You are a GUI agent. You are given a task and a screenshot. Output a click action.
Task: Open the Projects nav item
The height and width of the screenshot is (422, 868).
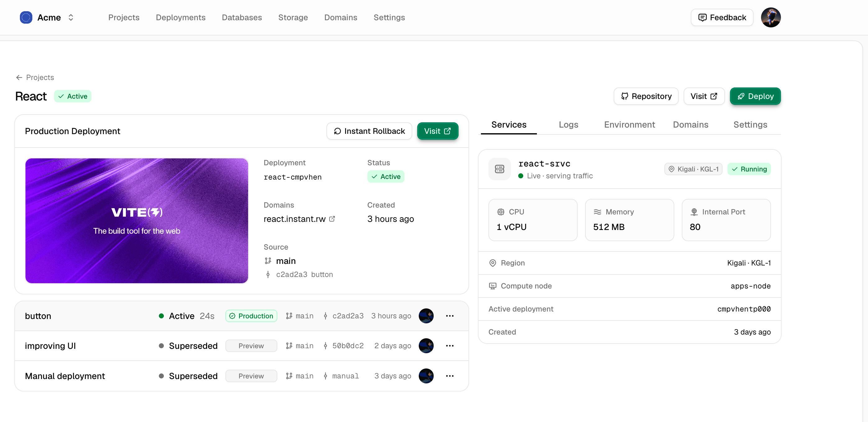pos(124,17)
